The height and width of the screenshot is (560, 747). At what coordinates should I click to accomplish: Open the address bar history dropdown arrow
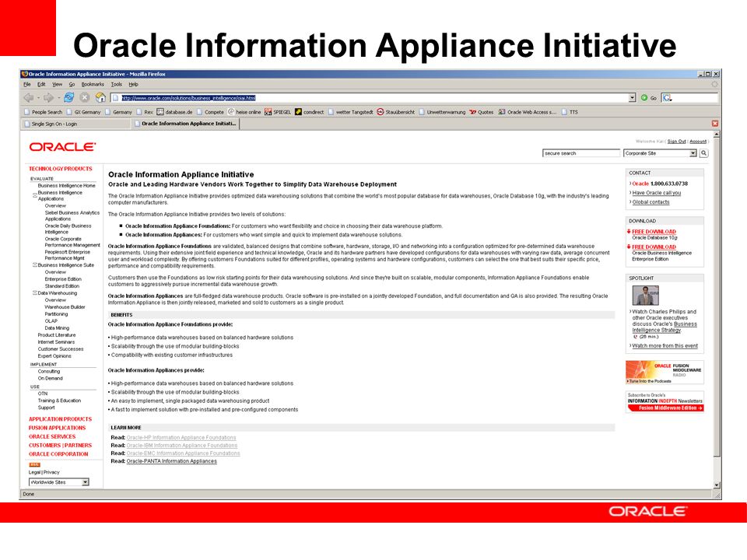[632, 98]
